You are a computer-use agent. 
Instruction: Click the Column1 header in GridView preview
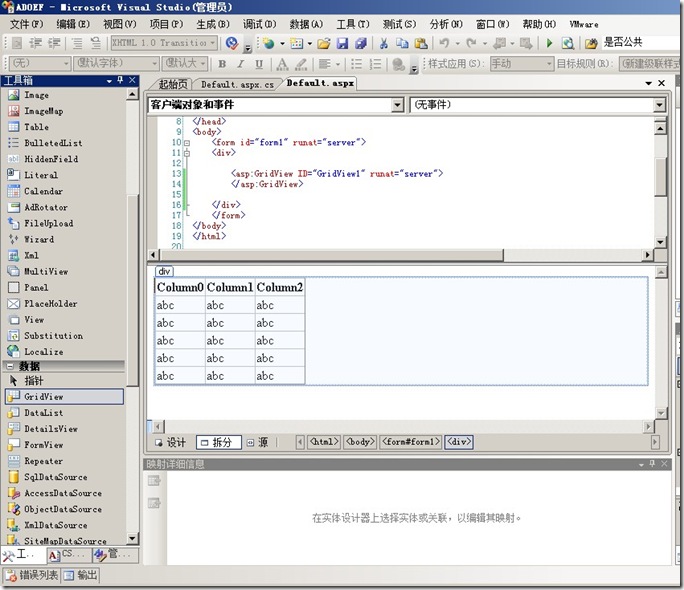click(x=229, y=287)
